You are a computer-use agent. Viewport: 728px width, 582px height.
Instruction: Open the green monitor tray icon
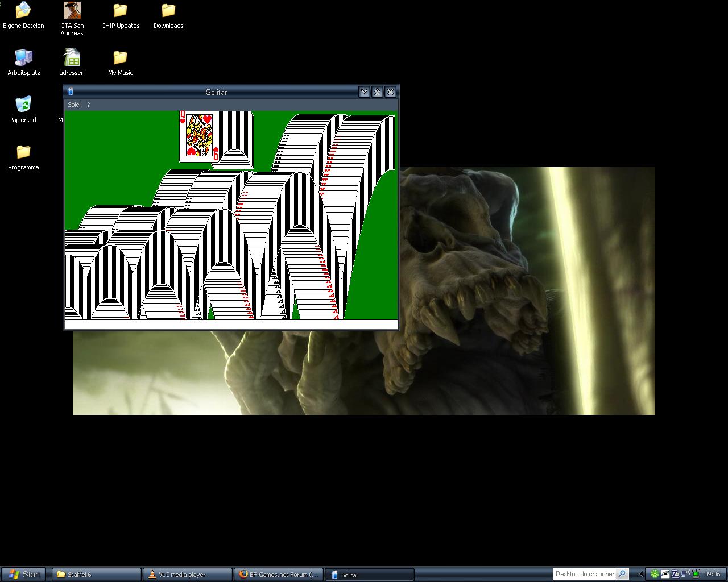pyautogui.click(x=695, y=574)
